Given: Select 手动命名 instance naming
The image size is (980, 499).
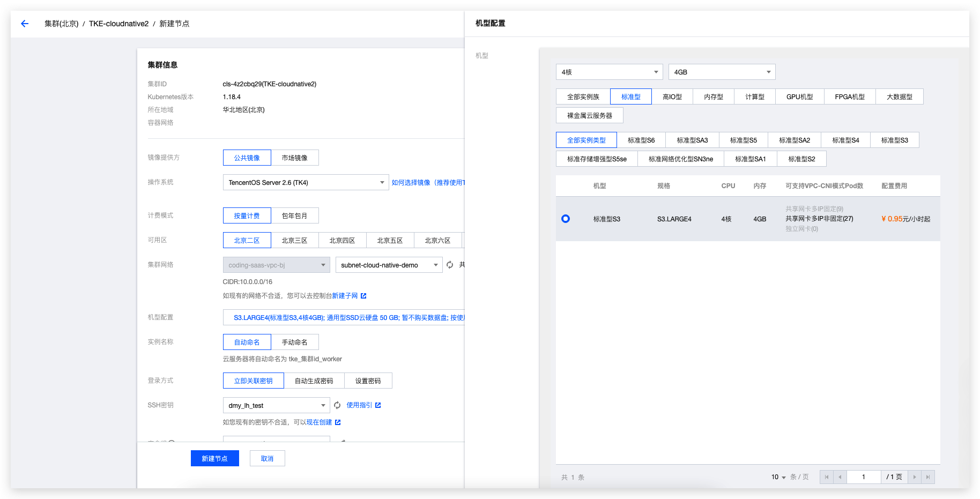Looking at the screenshot, I should 295,342.
